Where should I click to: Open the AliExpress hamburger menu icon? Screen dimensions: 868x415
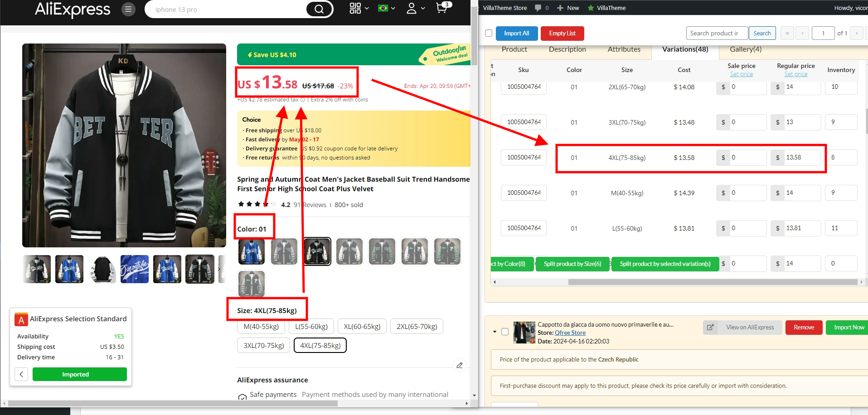click(128, 9)
